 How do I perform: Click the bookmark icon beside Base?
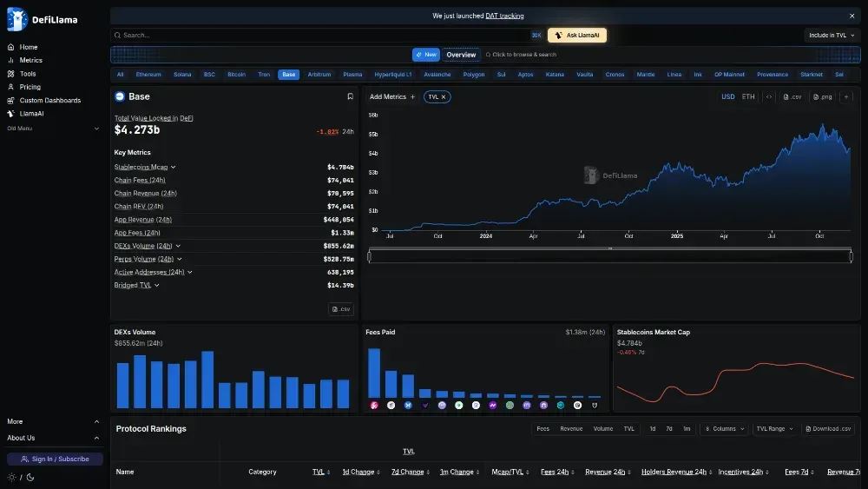pyautogui.click(x=350, y=96)
